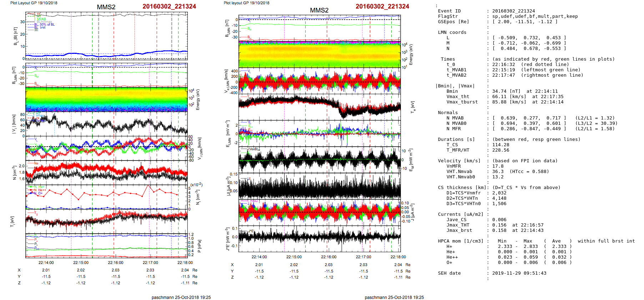The height and width of the screenshot is (300, 644).
Task: Click the Energy (eV) axis label on right plot
Action: tap(411, 55)
